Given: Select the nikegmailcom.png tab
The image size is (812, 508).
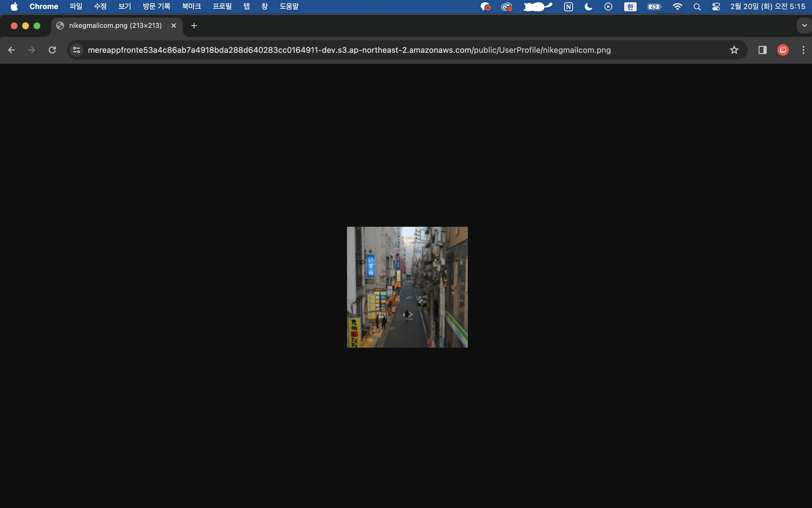Looking at the screenshot, I should [115, 26].
